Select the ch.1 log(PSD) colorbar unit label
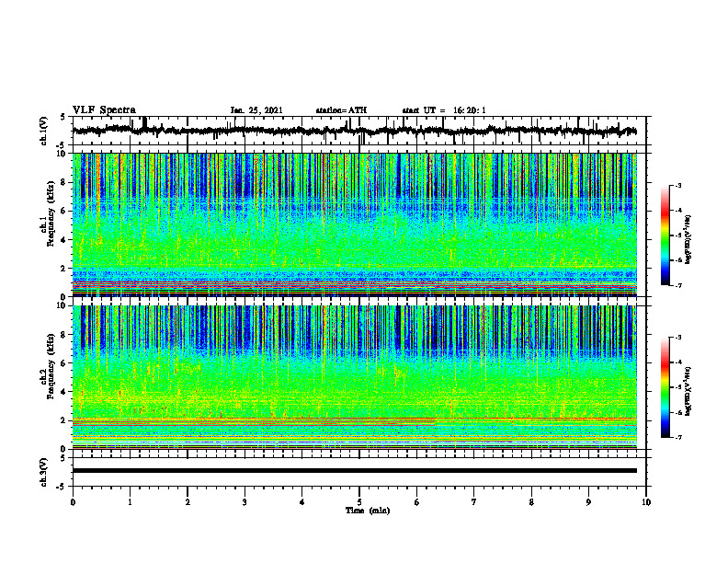Viewport: 728px width, 563px height. [688, 239]
